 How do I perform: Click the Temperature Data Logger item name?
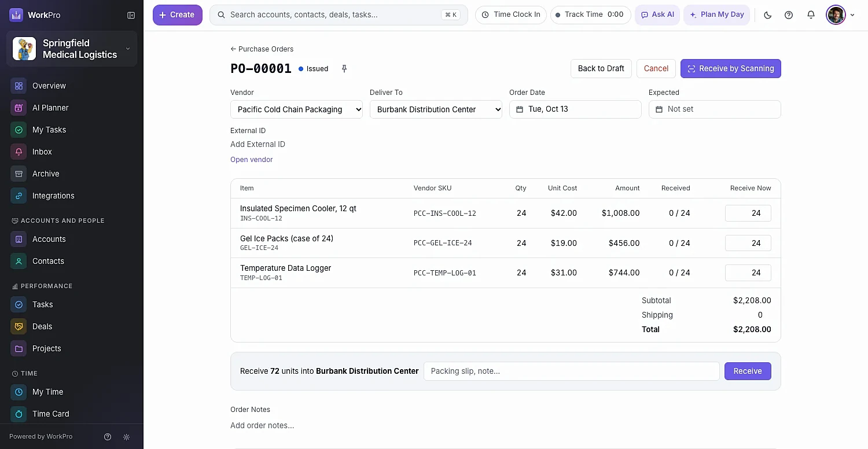286,268
